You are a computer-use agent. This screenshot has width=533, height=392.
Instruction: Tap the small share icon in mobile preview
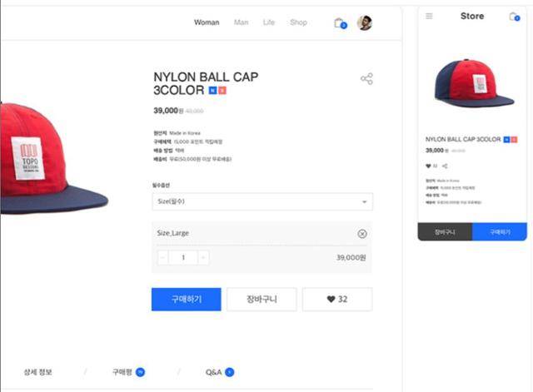pos(446,166)
